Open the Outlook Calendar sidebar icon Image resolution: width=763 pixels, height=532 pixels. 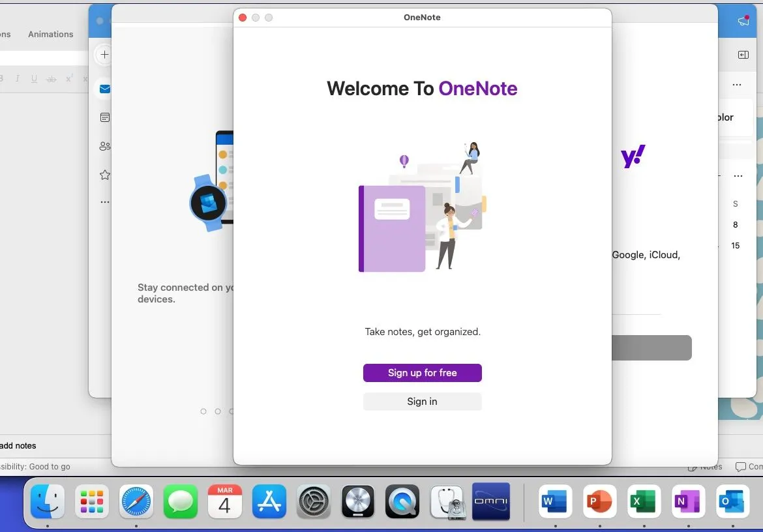(x=104, y=117)
